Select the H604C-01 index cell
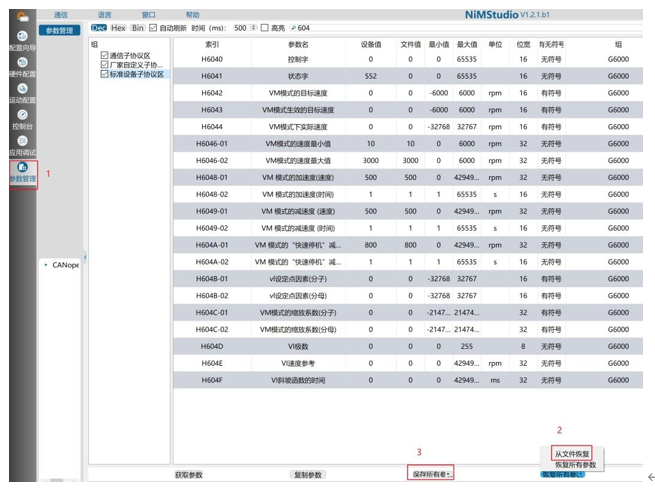 [212, 313]
